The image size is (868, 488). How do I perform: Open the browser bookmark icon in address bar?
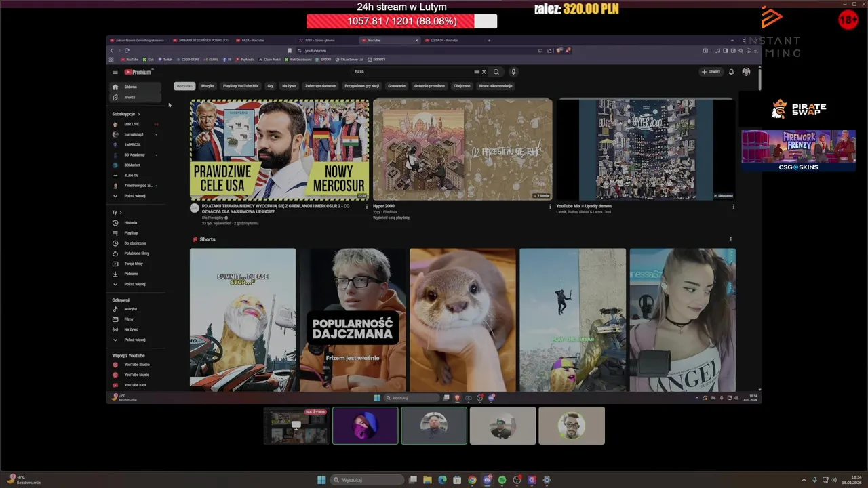point(290,50)
